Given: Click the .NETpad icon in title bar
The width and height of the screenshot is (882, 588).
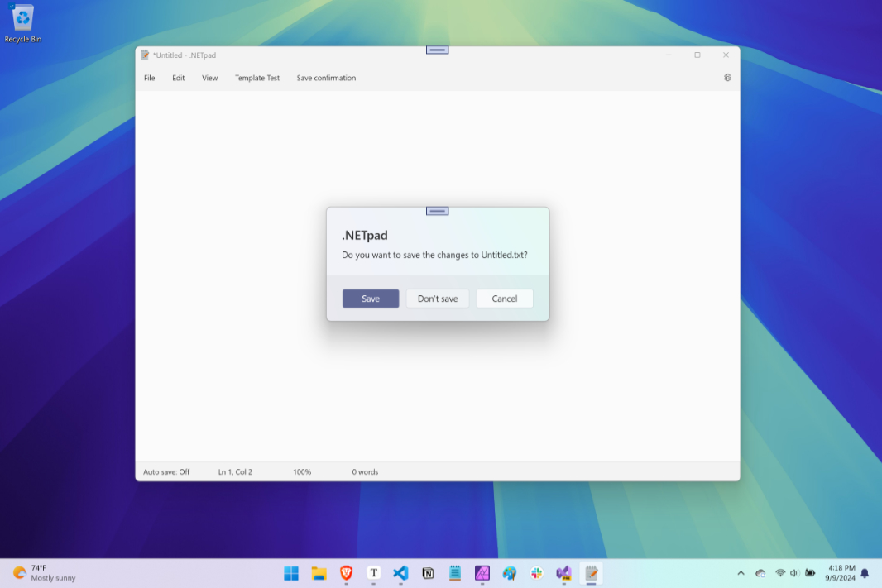Looking at the screenshot, I should coord(145,55).
